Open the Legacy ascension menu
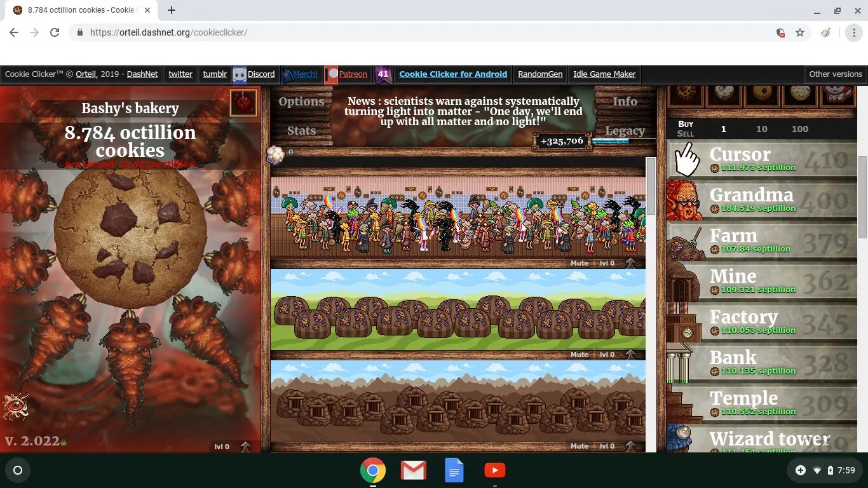The height and width of the screenshot is (488, 868). click(x=625, y=131)
